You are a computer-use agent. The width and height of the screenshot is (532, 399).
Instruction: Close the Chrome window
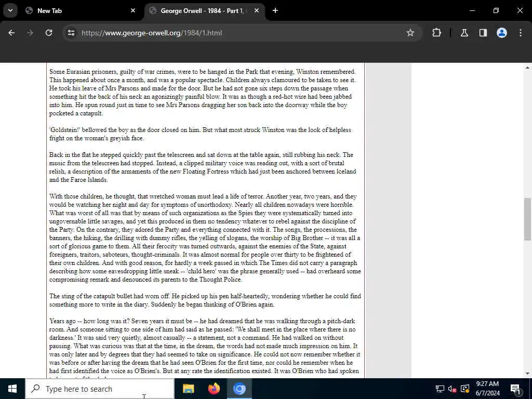[520, 10]
